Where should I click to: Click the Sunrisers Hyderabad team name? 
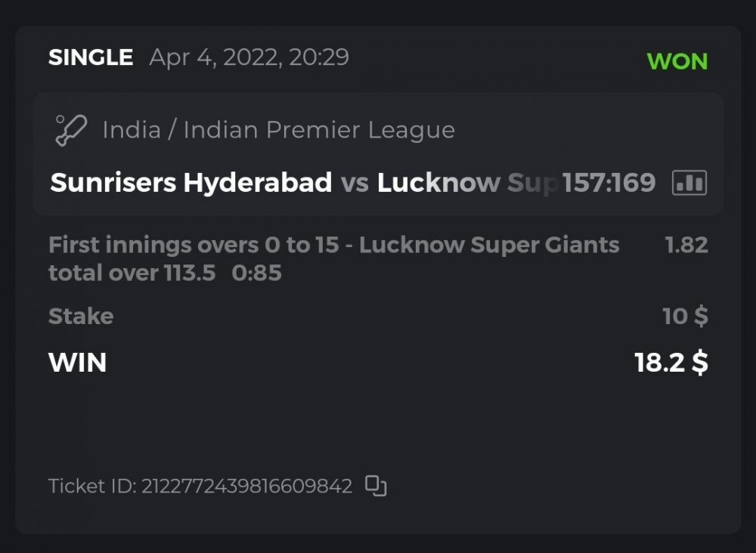point(191,183)
